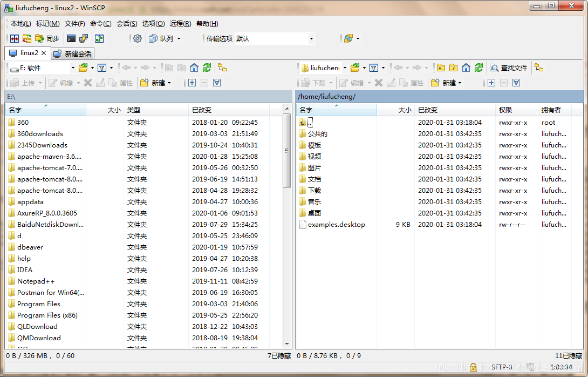
Task: Sort remote files by 拥有者 column header
Action: 555,110
